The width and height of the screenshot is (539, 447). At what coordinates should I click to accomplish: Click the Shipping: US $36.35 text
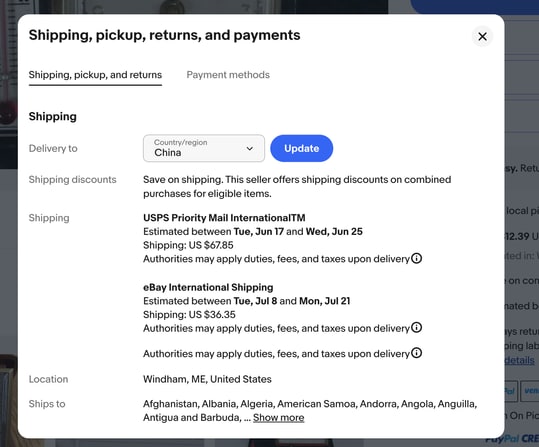[189, 315]
